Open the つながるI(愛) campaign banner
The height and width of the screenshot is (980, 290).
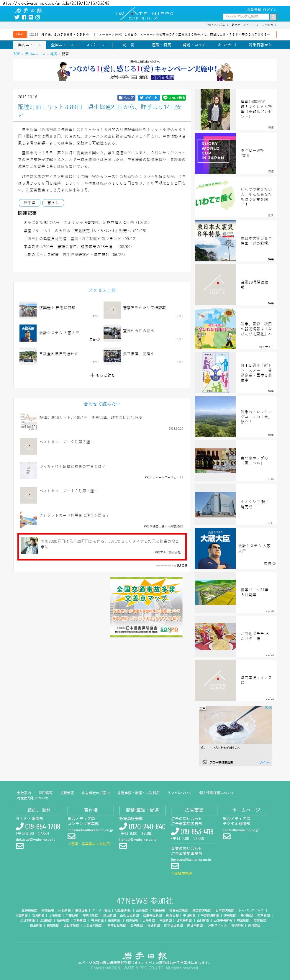(145, 70)
